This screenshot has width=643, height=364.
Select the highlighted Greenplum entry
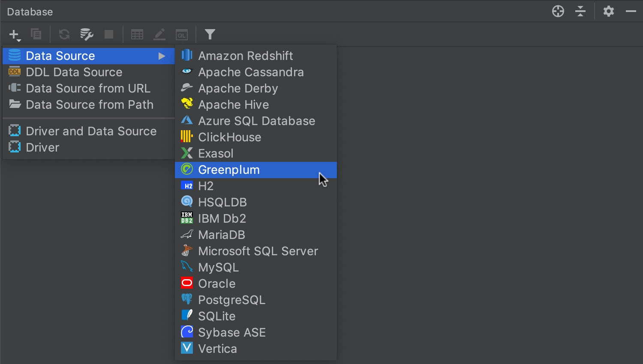tap(256, 170)
